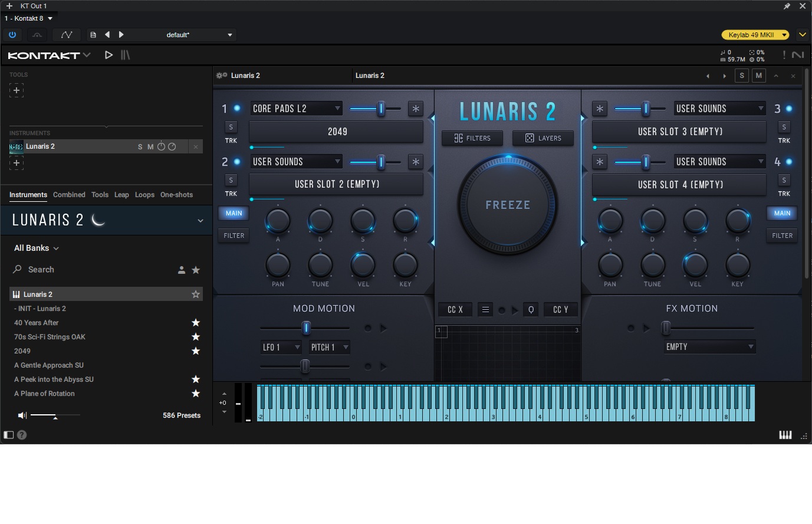The width and height of the screenshot is (812, 524).
Task: Click the preview volume speaker icon
Action: [x=22, y=415]
